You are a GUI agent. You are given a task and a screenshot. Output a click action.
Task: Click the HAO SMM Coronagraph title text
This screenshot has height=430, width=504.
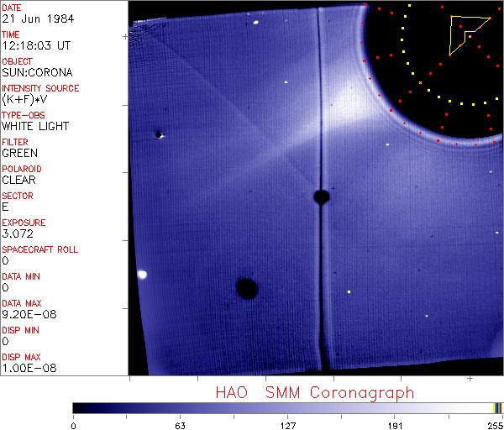point(314,393)
